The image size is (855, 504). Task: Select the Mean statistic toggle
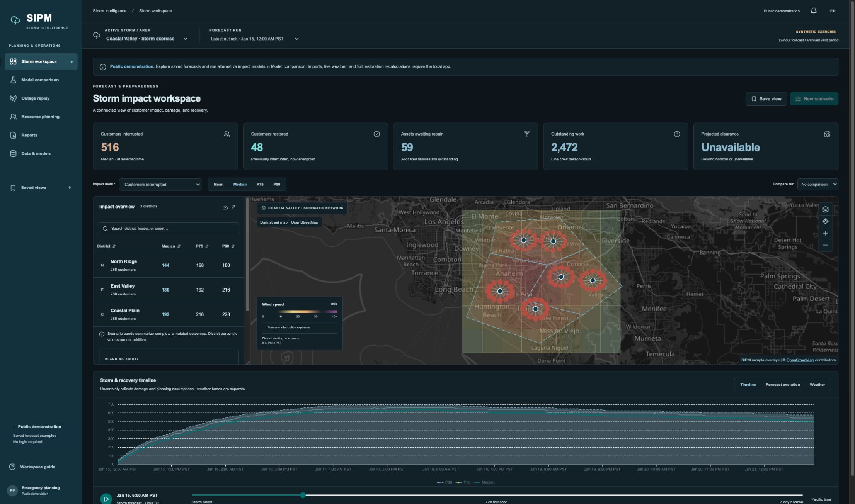(x=218, y=184)
